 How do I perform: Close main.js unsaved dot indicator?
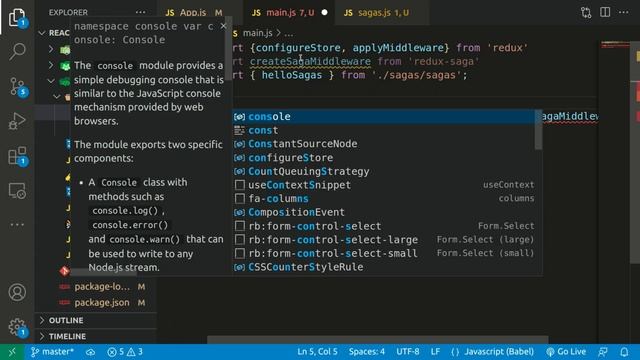coord(324,13)
